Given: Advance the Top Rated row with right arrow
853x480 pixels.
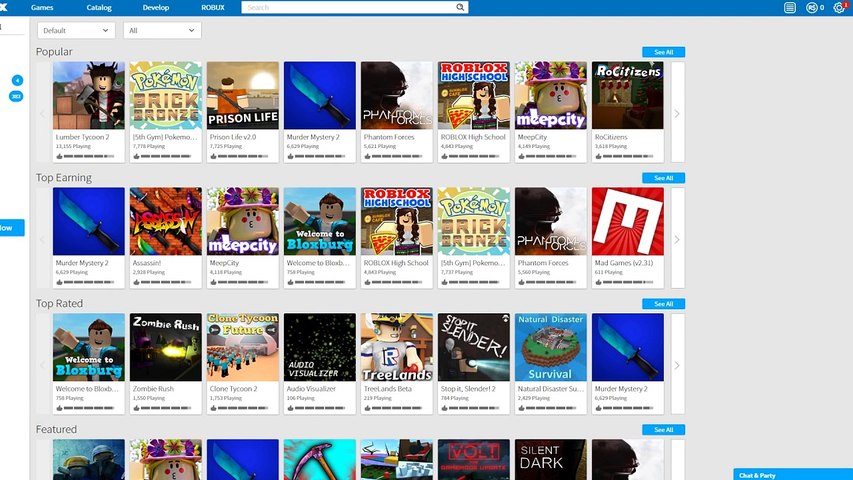Looking at the screenshot, I should click(677, 365).
